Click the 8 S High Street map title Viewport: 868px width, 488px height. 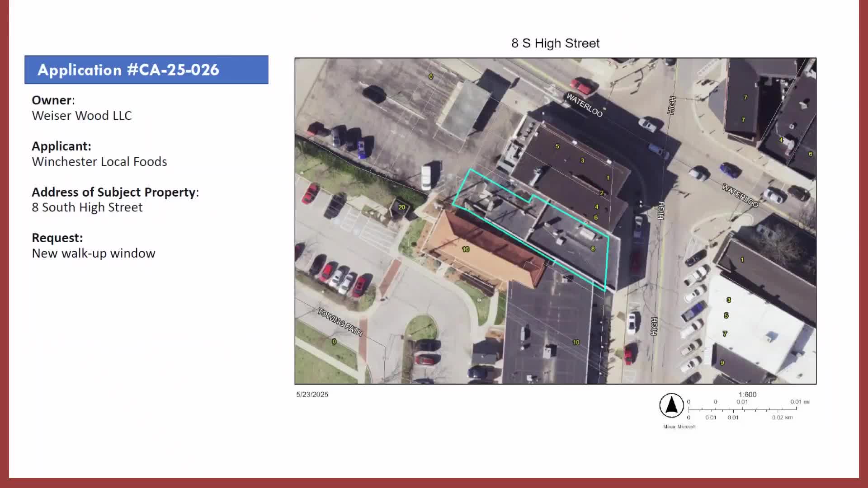click(555, 43)
